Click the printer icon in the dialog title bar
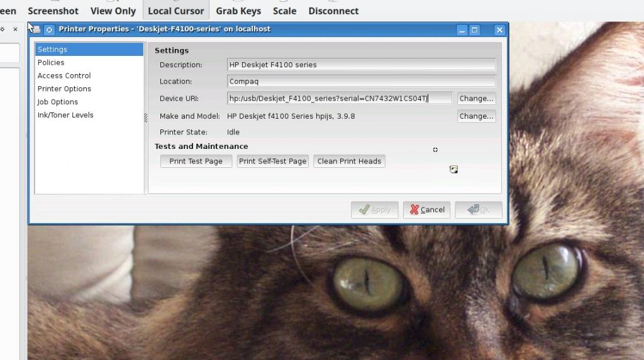Screen dimensions: 644x360 tap(36, 29)
